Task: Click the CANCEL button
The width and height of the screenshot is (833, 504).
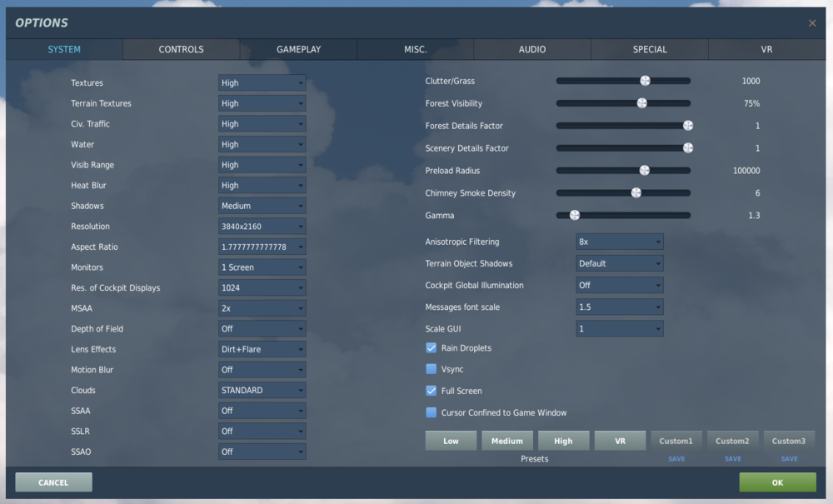Action: pos(53,482)
